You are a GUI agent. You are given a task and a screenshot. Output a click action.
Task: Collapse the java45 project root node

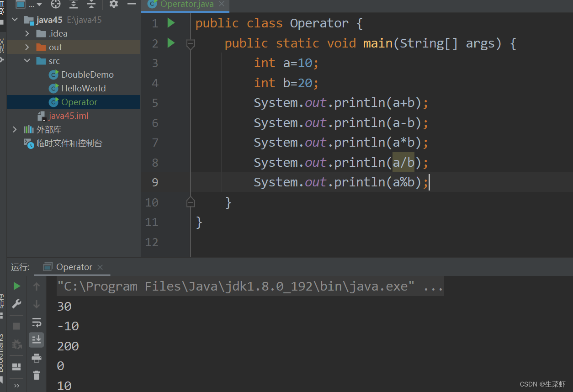click(15, 20)
